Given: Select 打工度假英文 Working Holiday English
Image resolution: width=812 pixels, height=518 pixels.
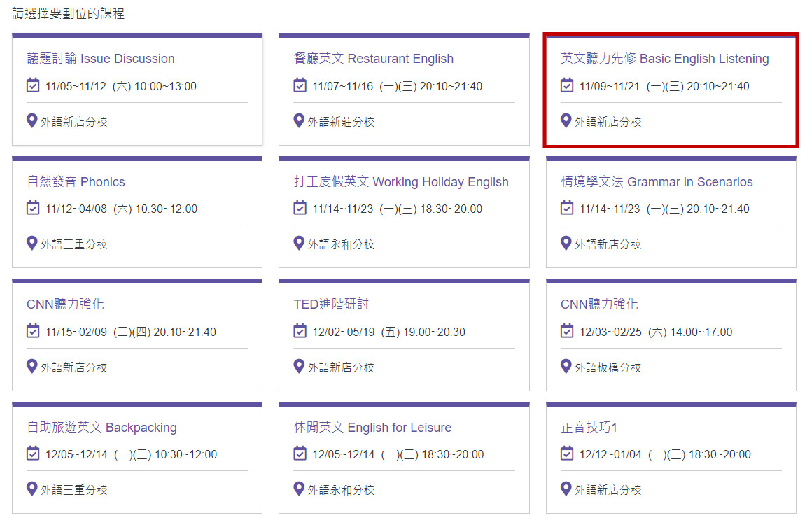Looking at the screenshot, I should [x=401, y=182].
